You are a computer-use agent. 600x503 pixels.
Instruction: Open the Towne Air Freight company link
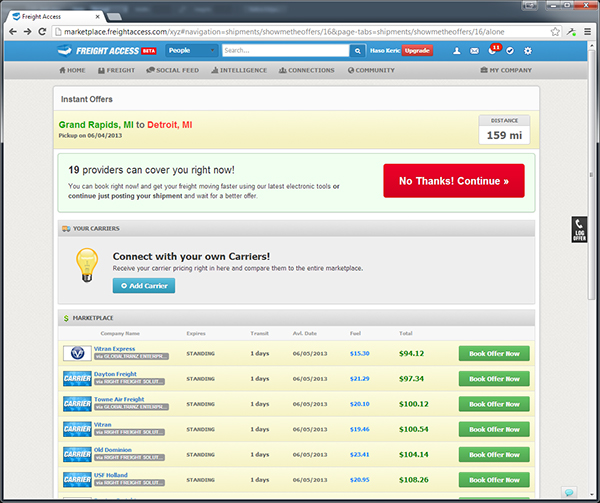click(119, 399)
